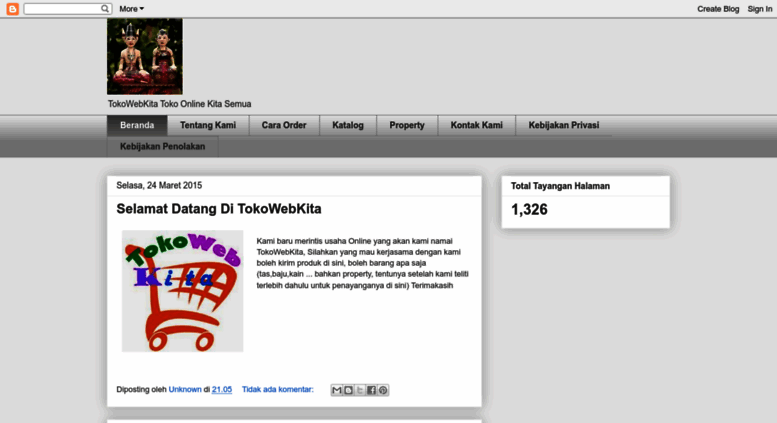Share post to Pinterest icon

click(383, 390)
